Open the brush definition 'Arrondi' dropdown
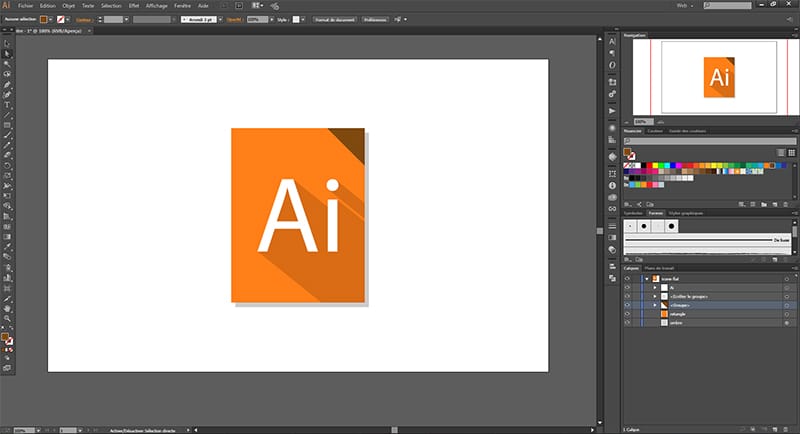800x434 pixels. pyautogui.click(x=220, y=19)
